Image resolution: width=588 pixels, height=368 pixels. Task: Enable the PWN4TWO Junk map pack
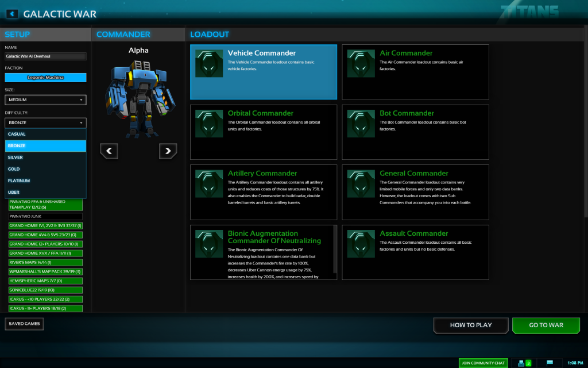coord(45,216)
